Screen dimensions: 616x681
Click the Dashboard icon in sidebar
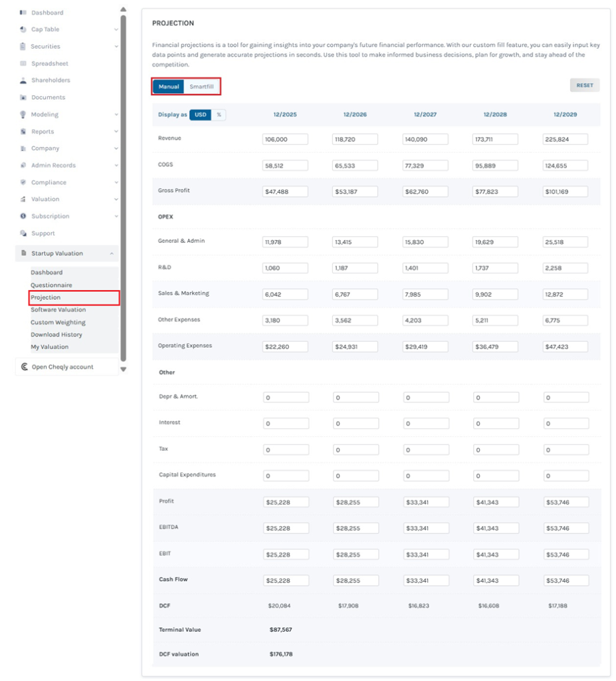pyautogui.click(x=23, y=13)
